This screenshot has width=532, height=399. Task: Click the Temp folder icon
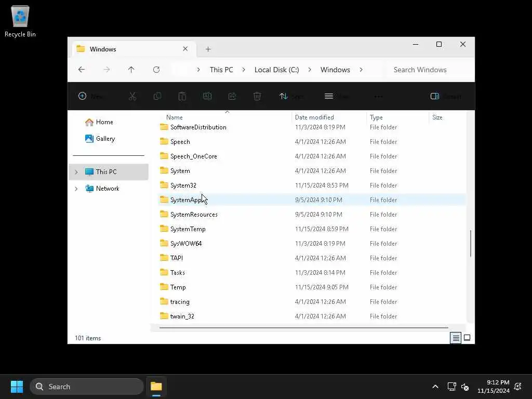(x=164, y=287)
